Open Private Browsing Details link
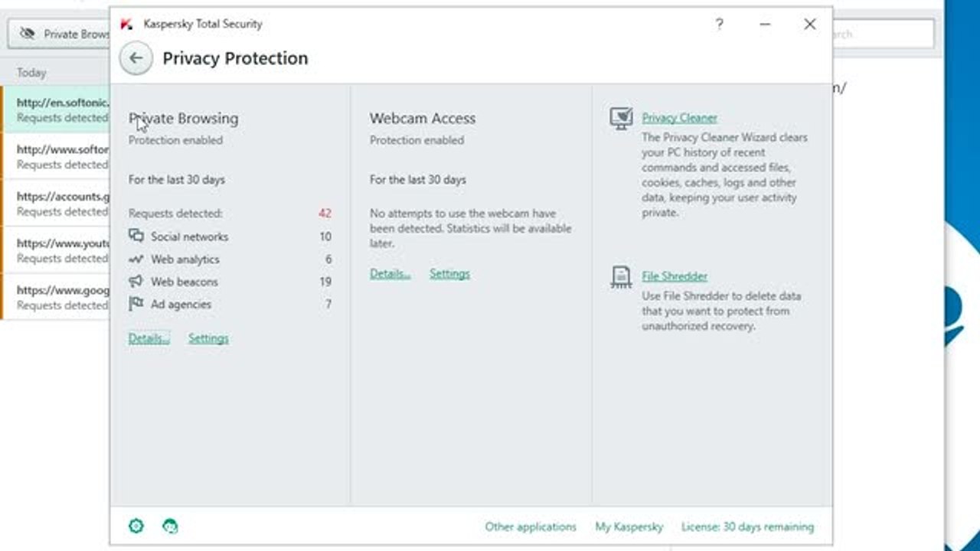980x551 pixels. [149, 338]
